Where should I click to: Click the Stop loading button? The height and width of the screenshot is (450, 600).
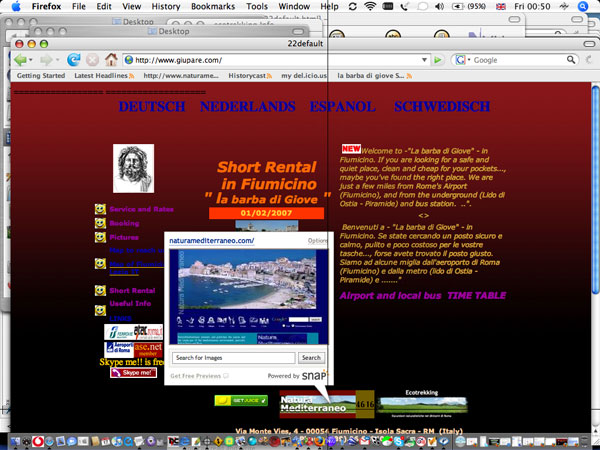point(92,60)
